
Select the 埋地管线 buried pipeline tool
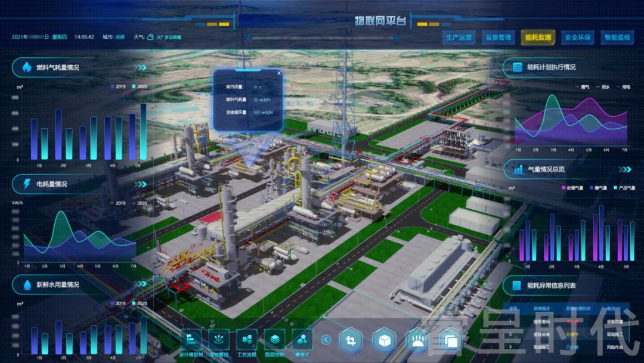click(219, 340)
